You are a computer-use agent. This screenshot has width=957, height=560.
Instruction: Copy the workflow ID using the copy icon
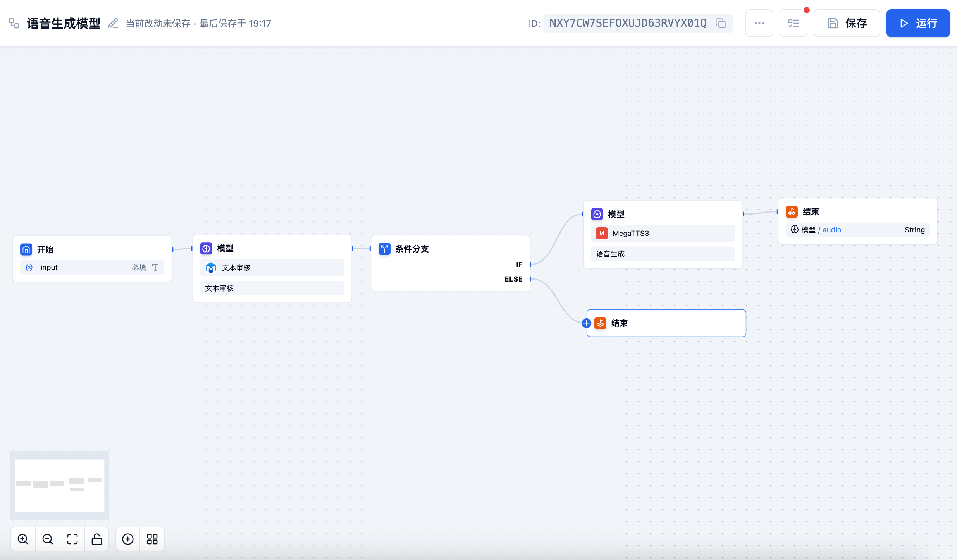pos(721,23)
